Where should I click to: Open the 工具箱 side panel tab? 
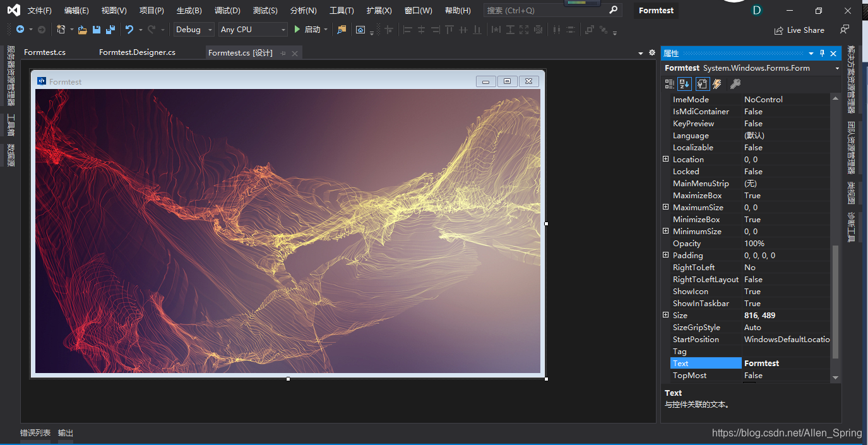pos(11,125)
